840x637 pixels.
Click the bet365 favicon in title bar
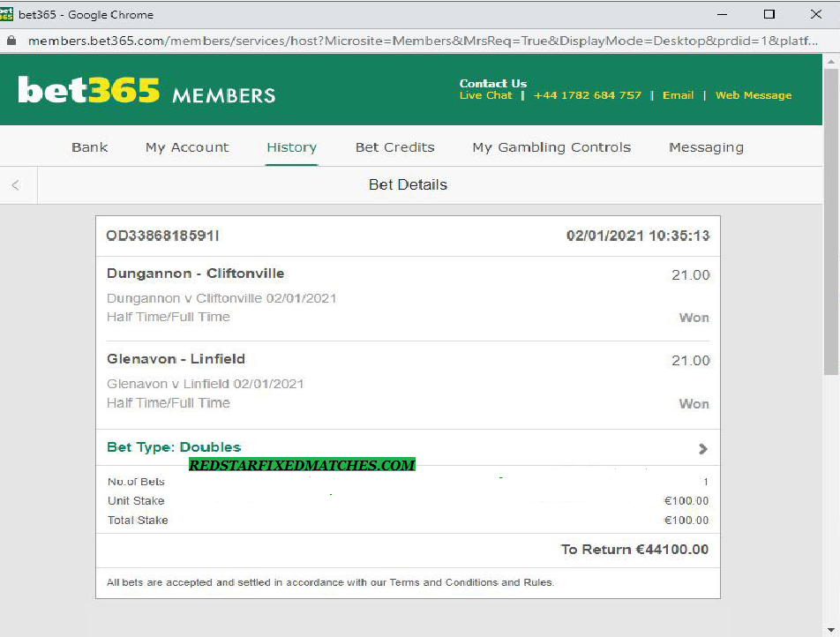[6, 14]
